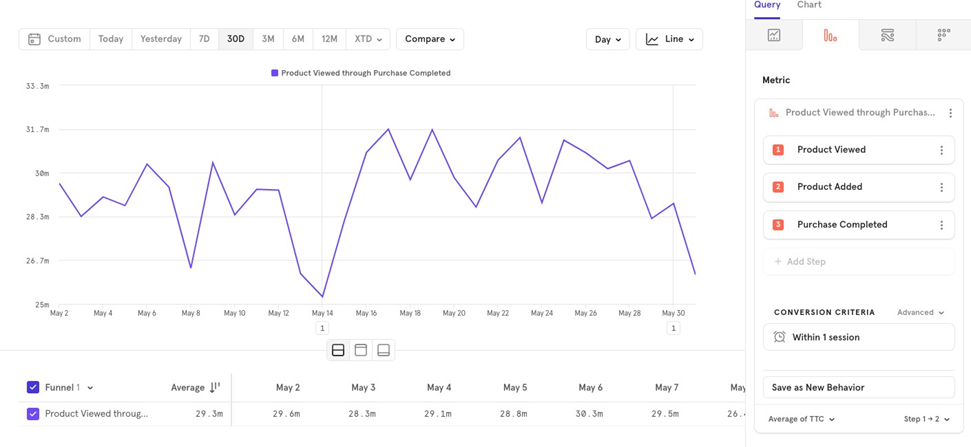971x447 pixels.
Task: Click Save as New Behavior button
Action: pyautogui.click(x=858, y=387)
